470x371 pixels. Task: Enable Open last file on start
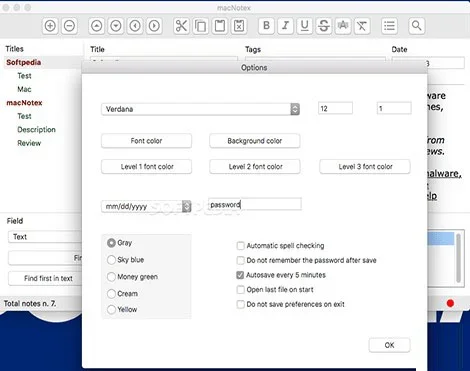[240, 289]
